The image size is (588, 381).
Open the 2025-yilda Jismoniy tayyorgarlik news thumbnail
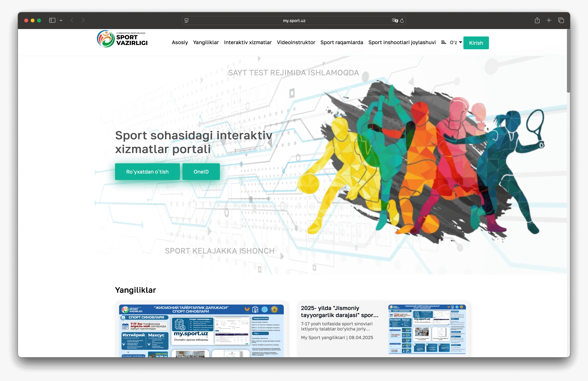[427, 329]
